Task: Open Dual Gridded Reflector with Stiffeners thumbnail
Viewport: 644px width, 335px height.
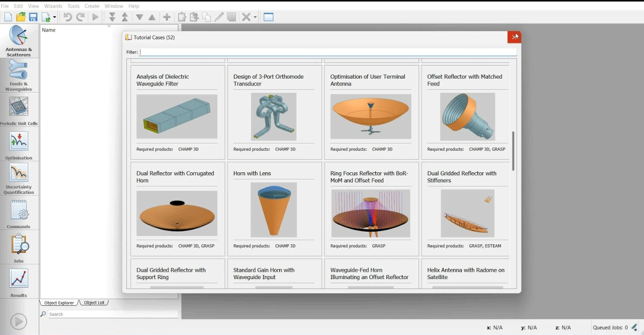Action: tap(467, 213)
